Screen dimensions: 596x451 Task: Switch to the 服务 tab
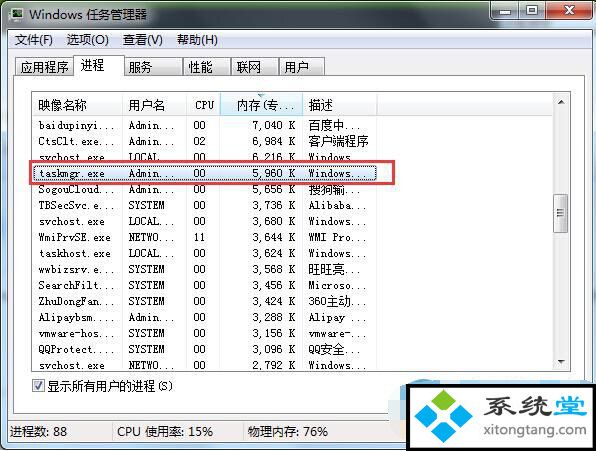[x=153, y=67]
